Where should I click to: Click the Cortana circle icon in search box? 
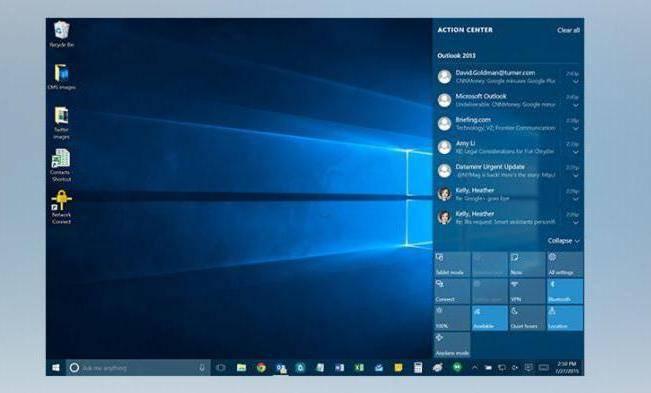tap(74, 368)
